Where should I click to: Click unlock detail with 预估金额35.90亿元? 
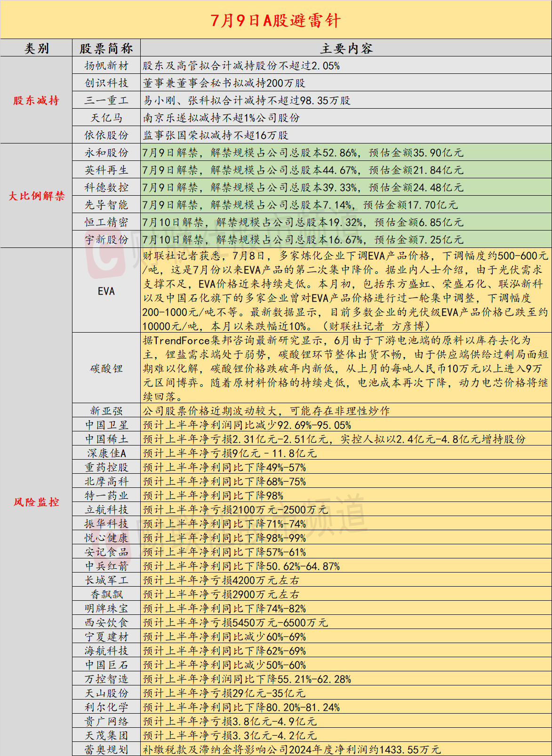pyautogui.click(x=303, y=153)
